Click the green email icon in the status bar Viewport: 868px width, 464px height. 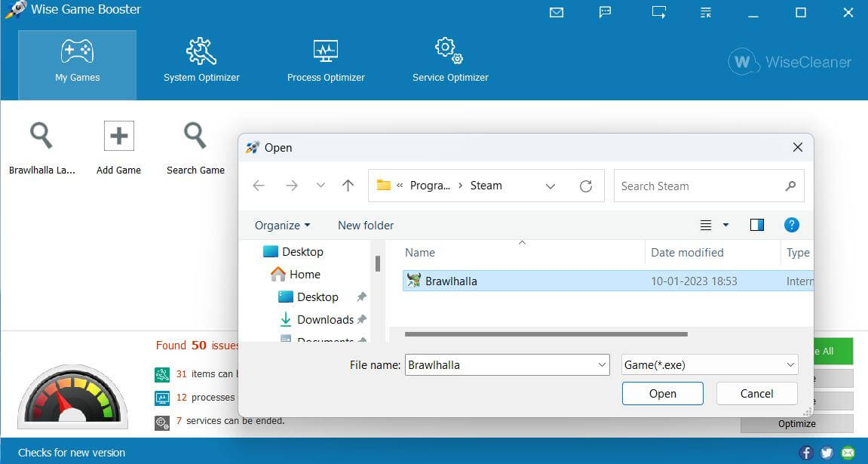click(848, 453)
